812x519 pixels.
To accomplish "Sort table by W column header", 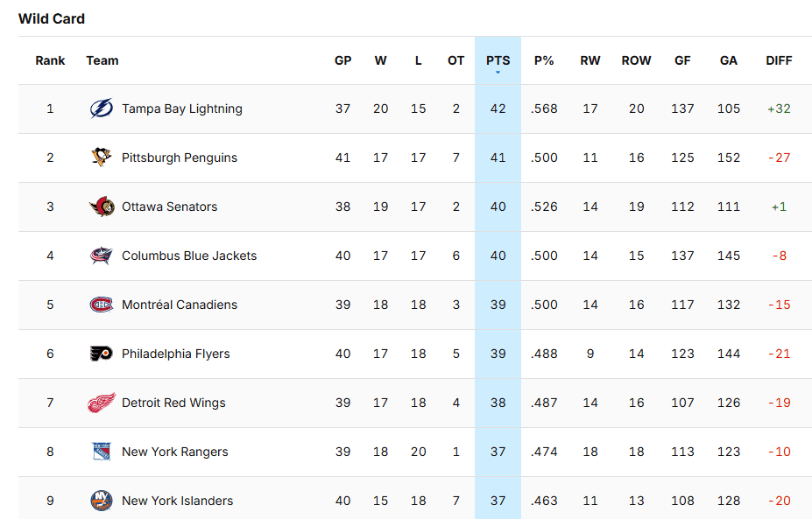I will coord(380,60).
